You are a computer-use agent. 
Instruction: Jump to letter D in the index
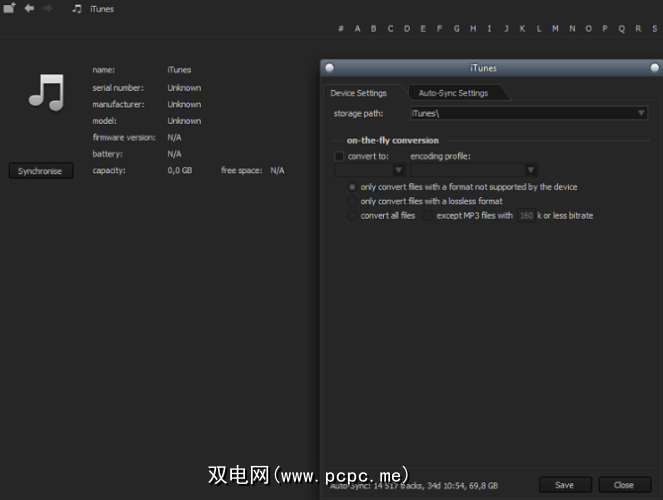407,29
